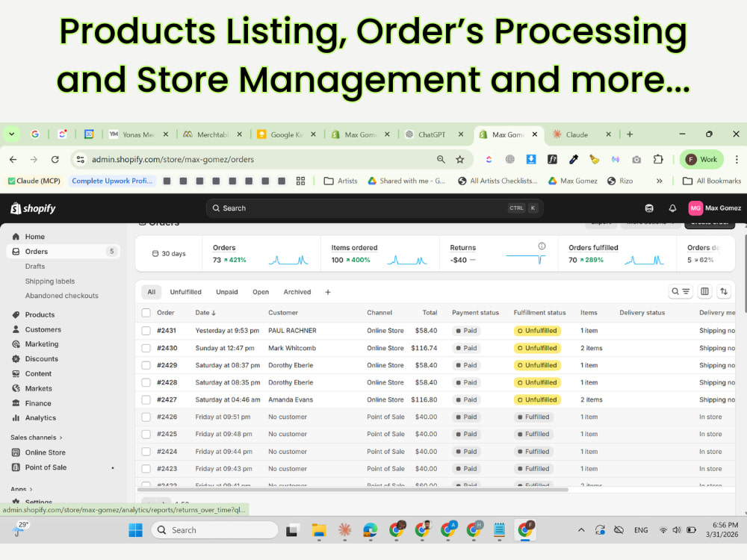The height and width of the screenshot is (560, 747).
Task: Open Microsoft Edge from the taskbar
Action: (x=371, y=530)
